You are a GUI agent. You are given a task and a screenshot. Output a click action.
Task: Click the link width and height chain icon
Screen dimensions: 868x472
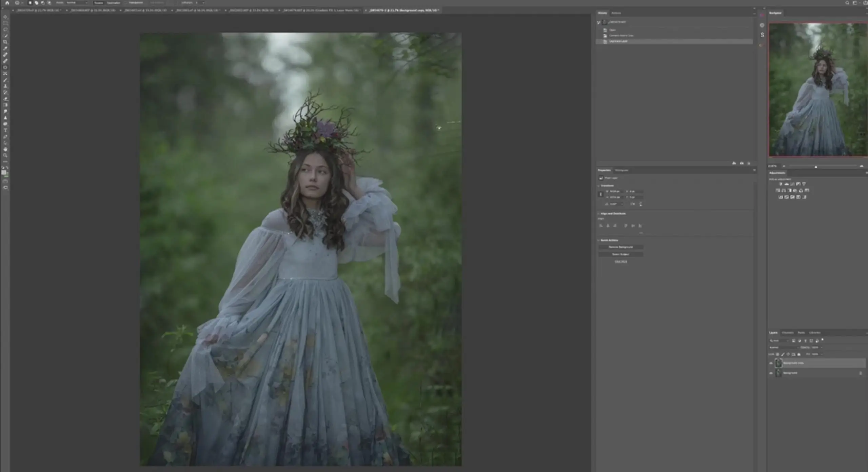pyautogui.click(x=600, y=194)
